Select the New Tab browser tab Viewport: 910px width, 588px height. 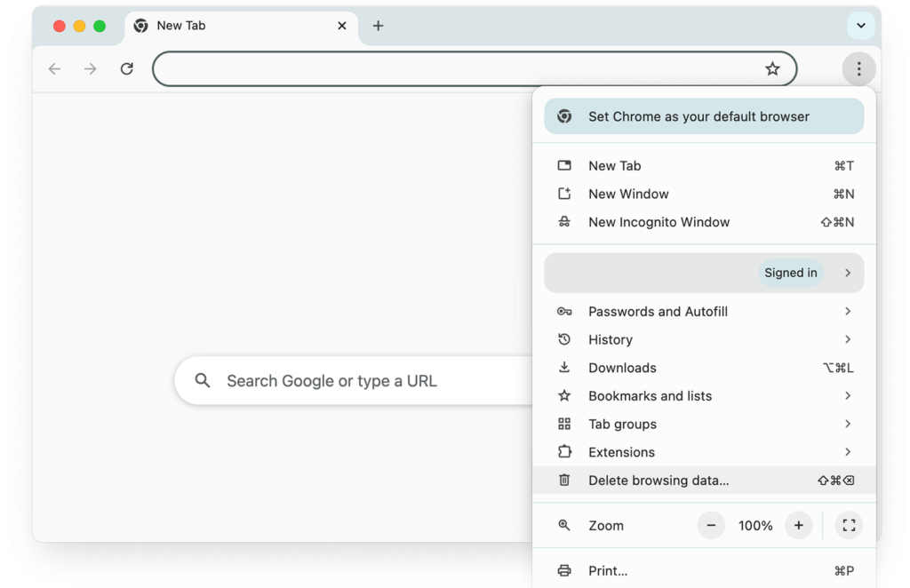click(242, 27)
